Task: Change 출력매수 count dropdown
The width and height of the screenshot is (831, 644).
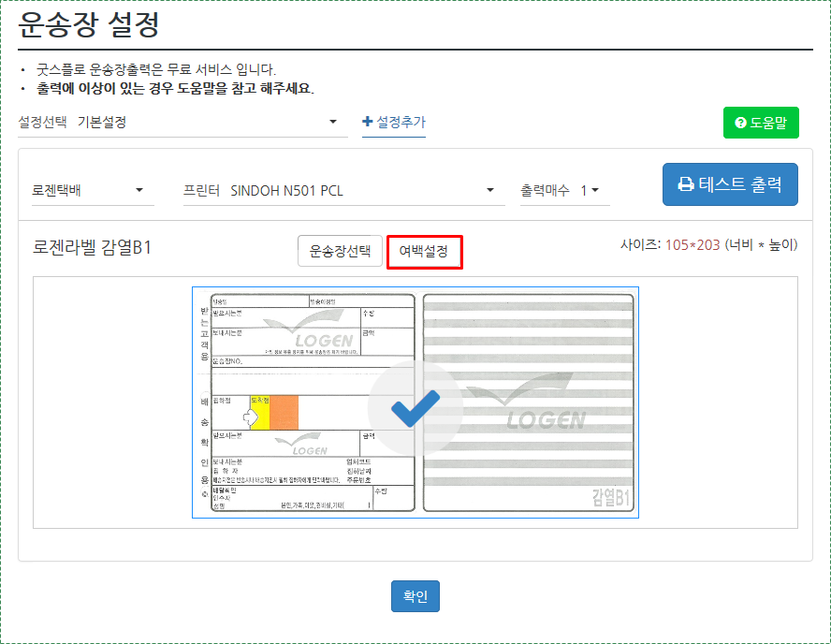Action: click(x=564, y=190)
